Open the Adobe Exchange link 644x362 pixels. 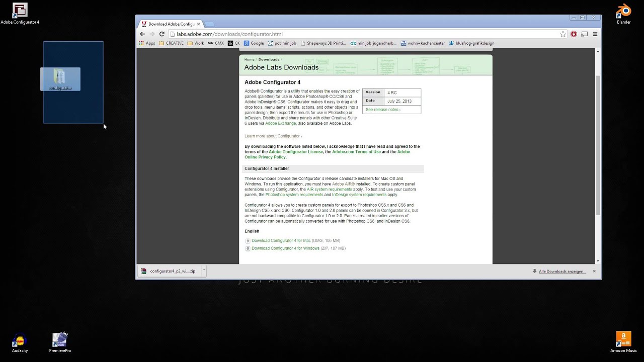tap(280, 123)
